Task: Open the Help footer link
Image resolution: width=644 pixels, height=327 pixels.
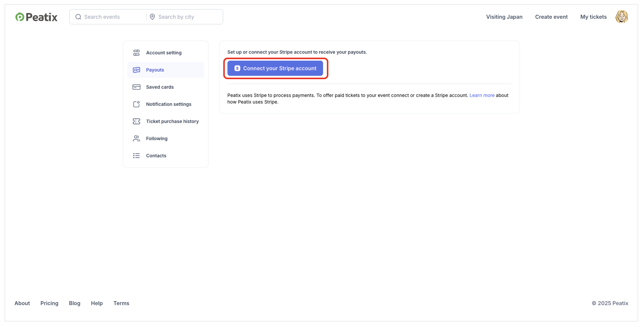Action: 97,303
